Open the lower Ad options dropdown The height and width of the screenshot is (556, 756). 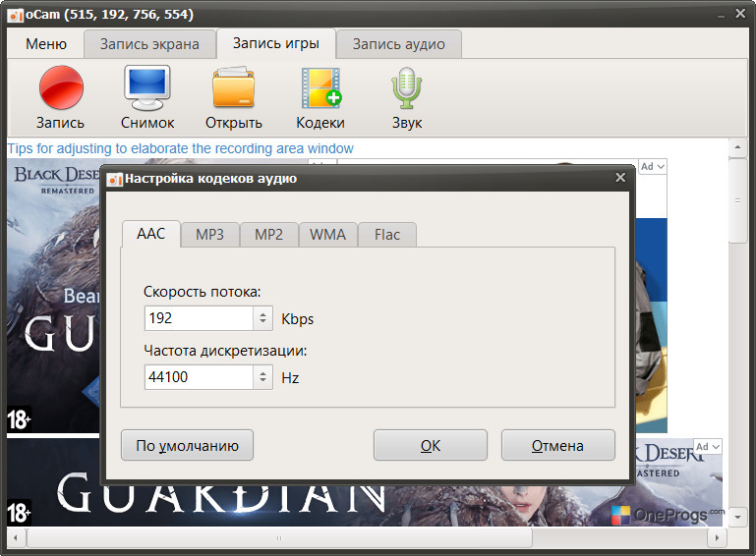tap(707, 446)
